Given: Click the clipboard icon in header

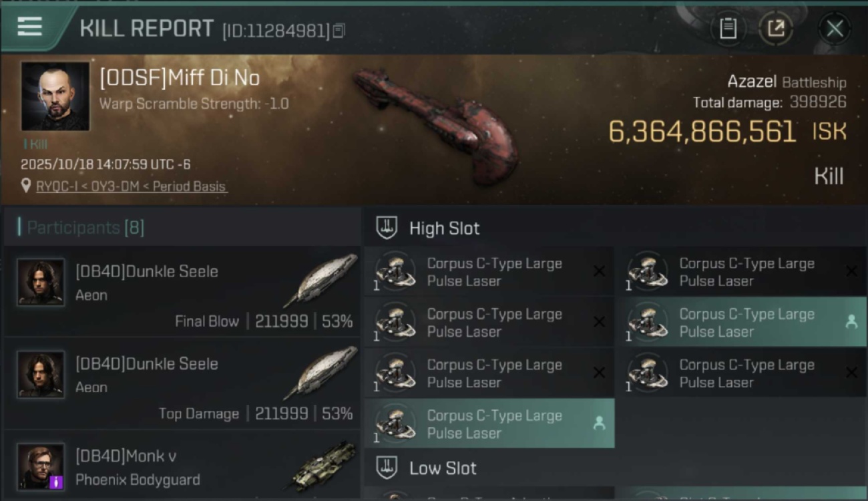Looking at the screenshot, I should pos(728,28).
